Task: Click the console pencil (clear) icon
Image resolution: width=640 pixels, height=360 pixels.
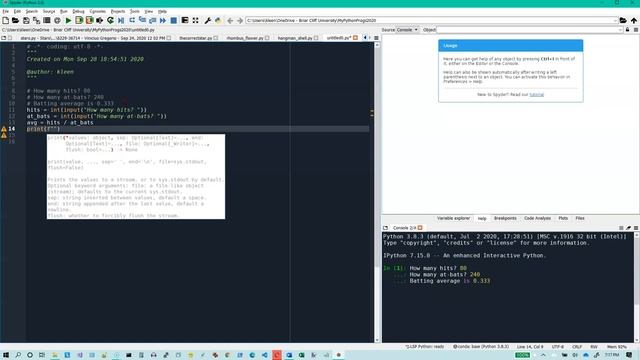Action: click(628, 228)
